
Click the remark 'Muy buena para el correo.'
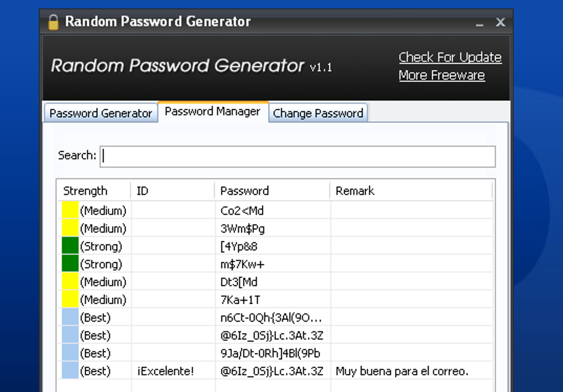coord(402,371)
